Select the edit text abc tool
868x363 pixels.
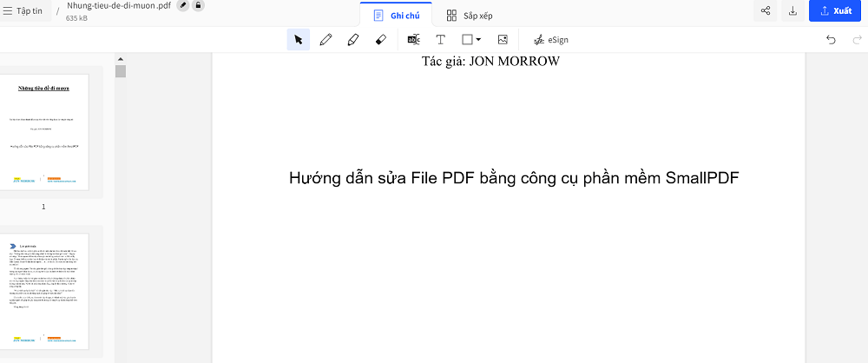point(413,40)
